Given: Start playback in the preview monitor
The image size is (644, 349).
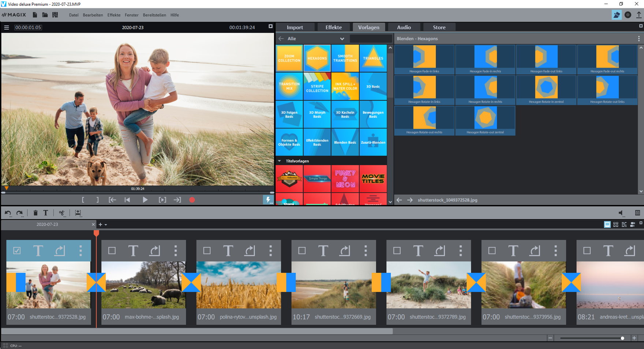Looking at the screenshot, I should tap(145, 200).
